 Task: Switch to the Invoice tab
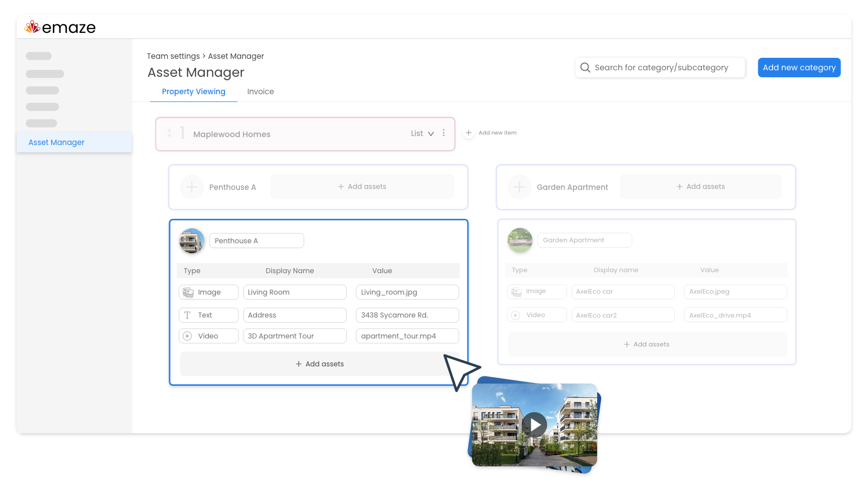(260, 92)
